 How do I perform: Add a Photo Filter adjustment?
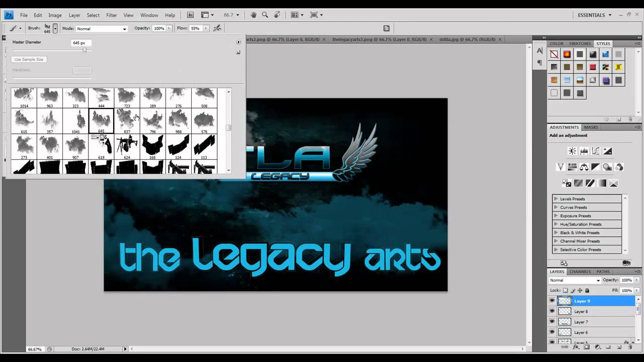[x=608, y=167]
